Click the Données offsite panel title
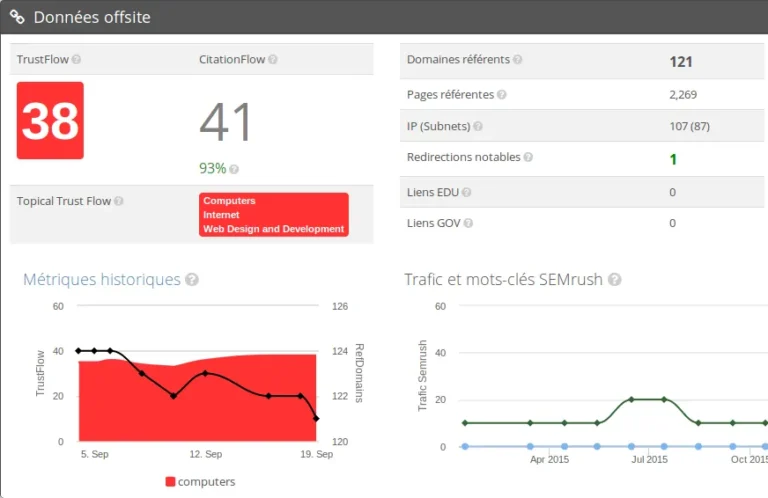Image resolution: width=768 pixels, height=498 pixels. [92, 17]
